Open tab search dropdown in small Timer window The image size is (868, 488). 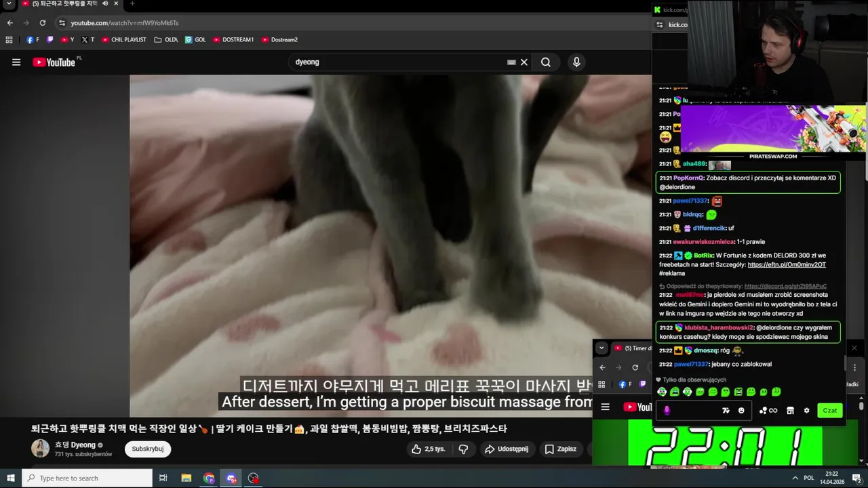[601, 348]
